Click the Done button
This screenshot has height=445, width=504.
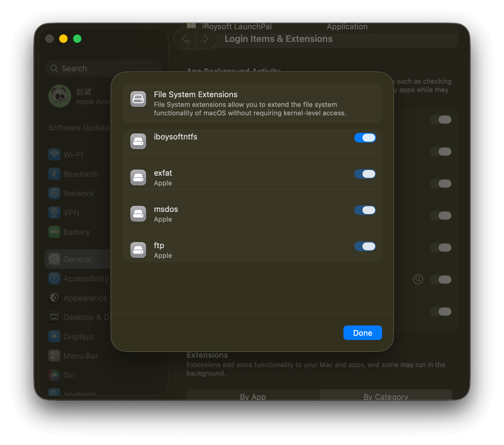tap(362, 333)
